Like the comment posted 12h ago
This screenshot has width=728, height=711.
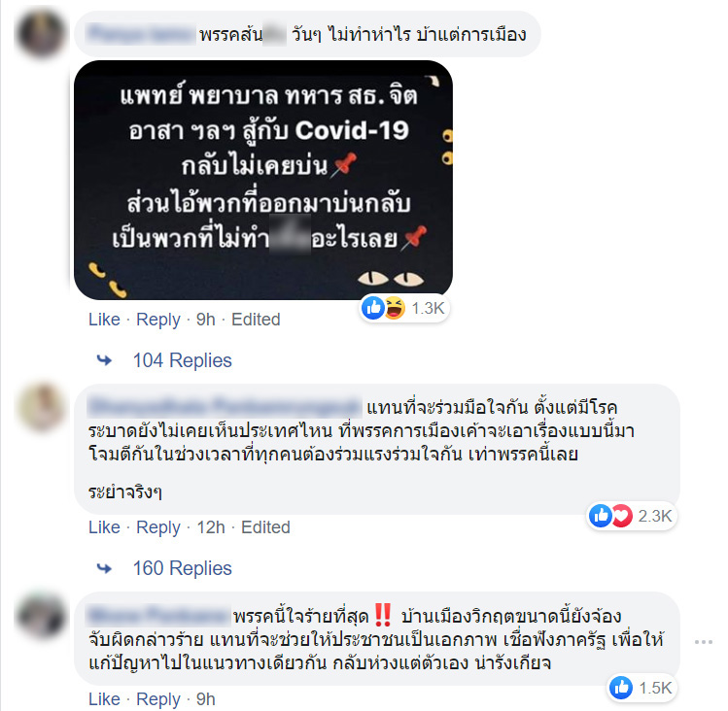[x=104, y=527]
